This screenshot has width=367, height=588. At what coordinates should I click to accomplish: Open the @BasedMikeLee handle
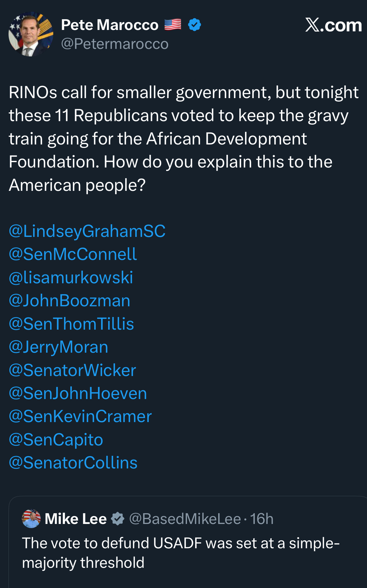pos(185,519)
